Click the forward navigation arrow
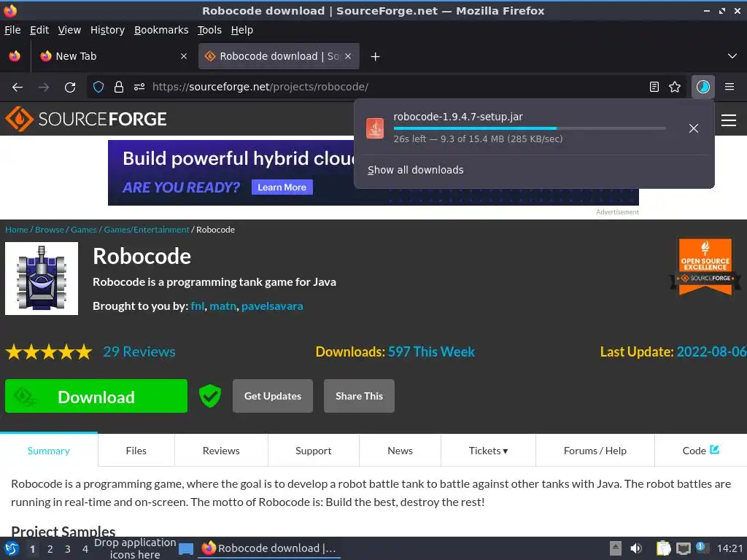Screen dimensions: 747x560 tap(43, 87)
